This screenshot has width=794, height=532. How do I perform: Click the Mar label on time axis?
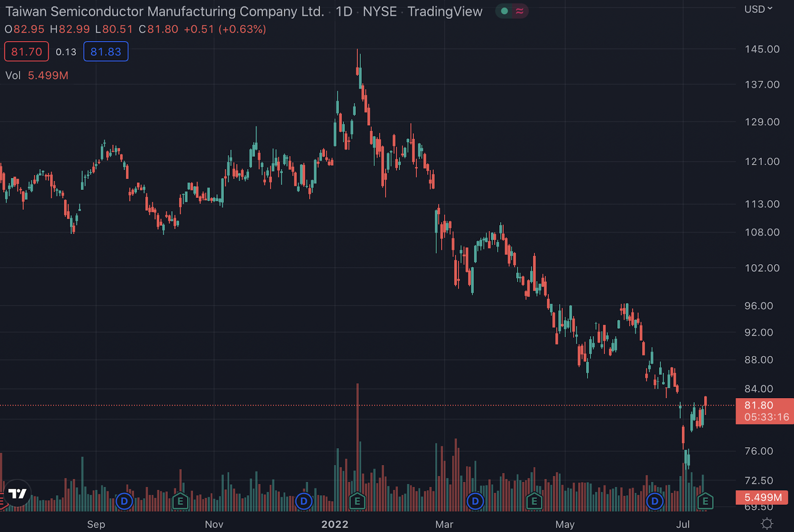pyautogui.click(x=444, y=524)
